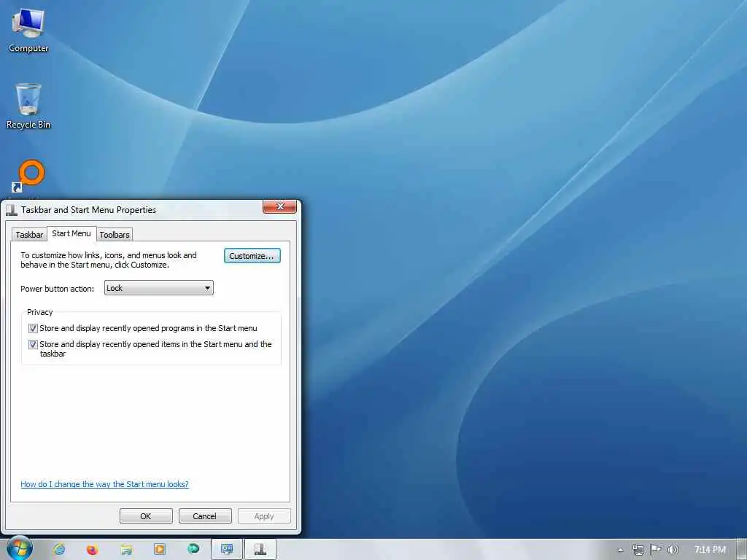747x560 pixels.
Task: Toggle store recently opened items checkbox
Action: pos(33,344)
